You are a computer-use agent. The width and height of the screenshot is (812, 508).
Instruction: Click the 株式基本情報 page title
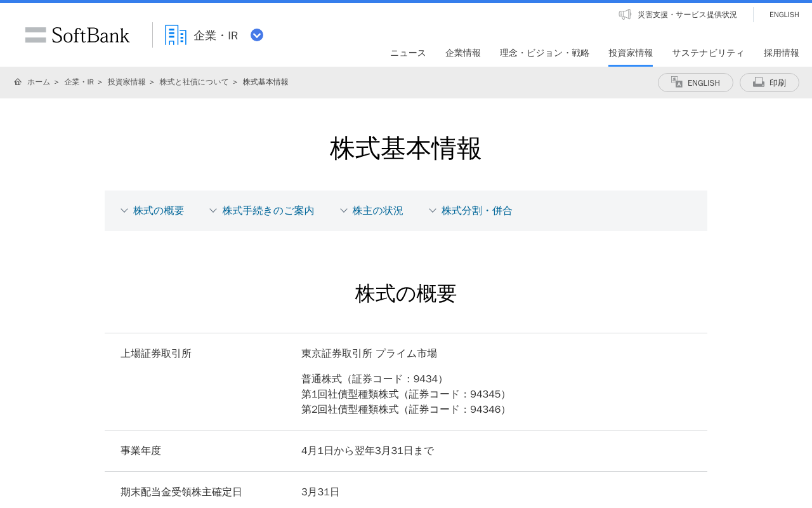[x=406, y=149]
